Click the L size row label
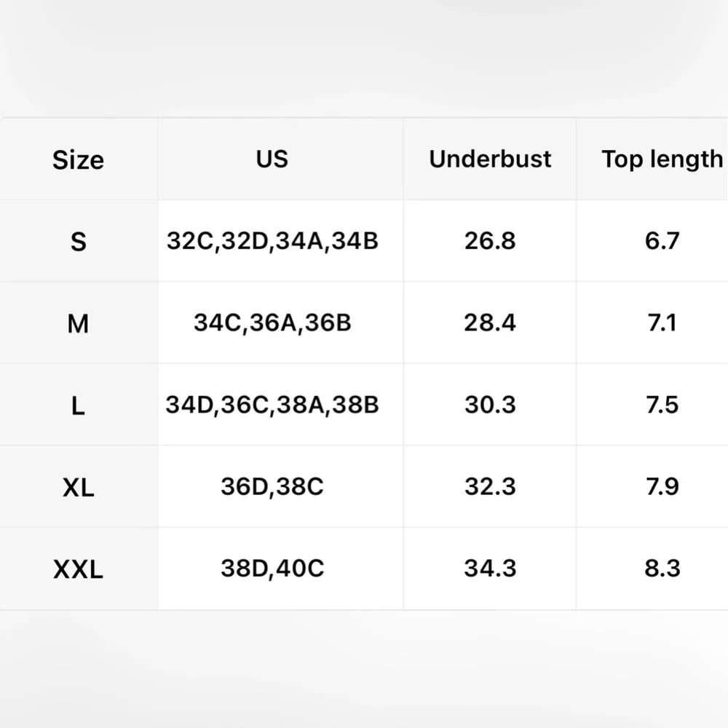This screenshot has width=728, height=728. coord(78,405)
